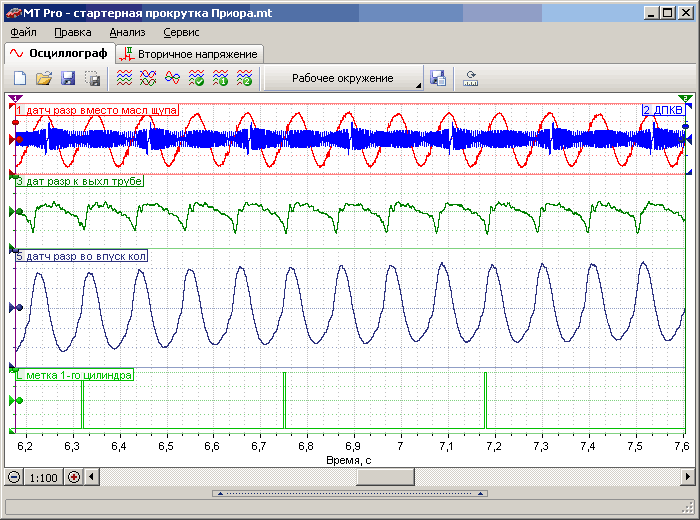Create a new file with toolbar icon
Viewport: 700px width, 520px height.
point(20,78)
